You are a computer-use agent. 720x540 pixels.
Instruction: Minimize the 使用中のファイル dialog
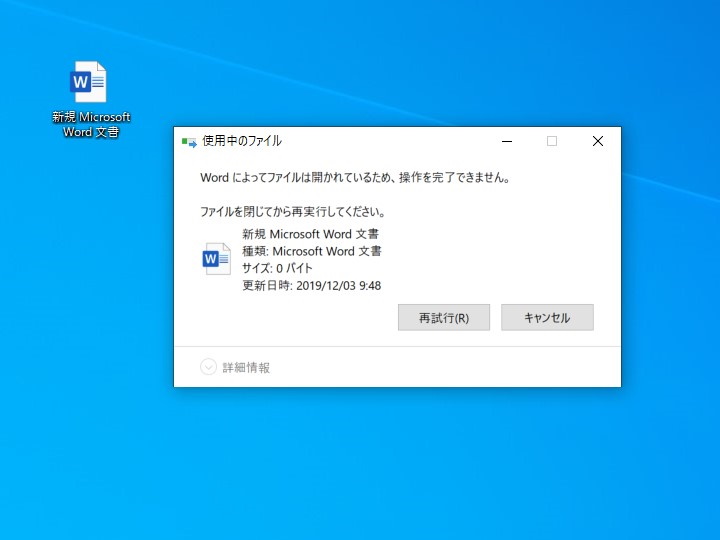coord(507,141)
